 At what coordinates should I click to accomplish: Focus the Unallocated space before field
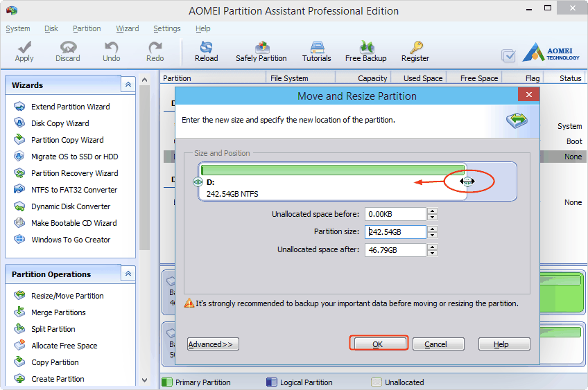[x=395, y=214]
